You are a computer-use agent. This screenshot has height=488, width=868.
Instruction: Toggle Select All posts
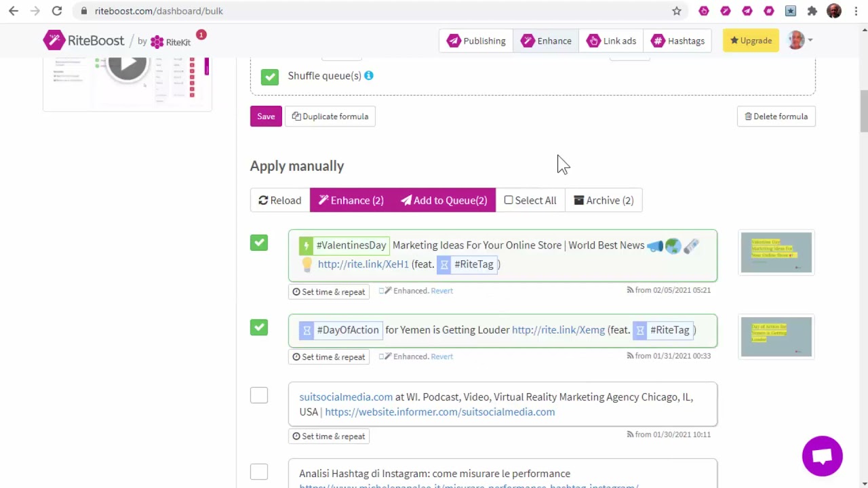[x=530, y=200]
